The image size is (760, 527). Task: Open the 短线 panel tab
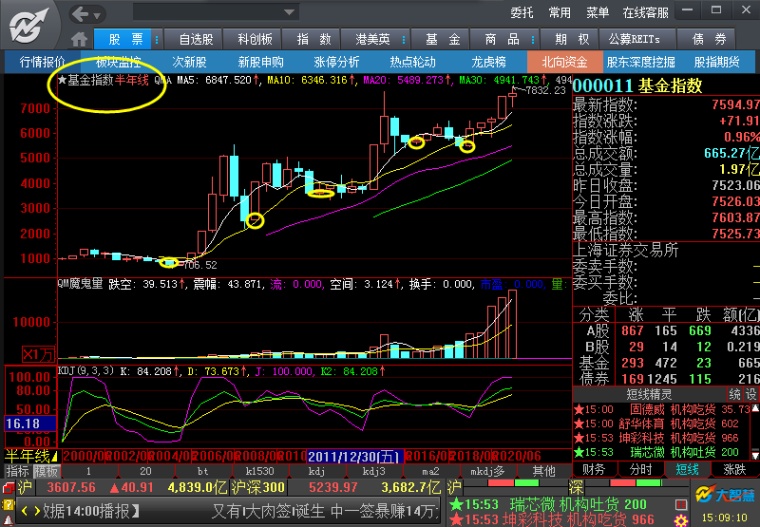tap(687, 469)
